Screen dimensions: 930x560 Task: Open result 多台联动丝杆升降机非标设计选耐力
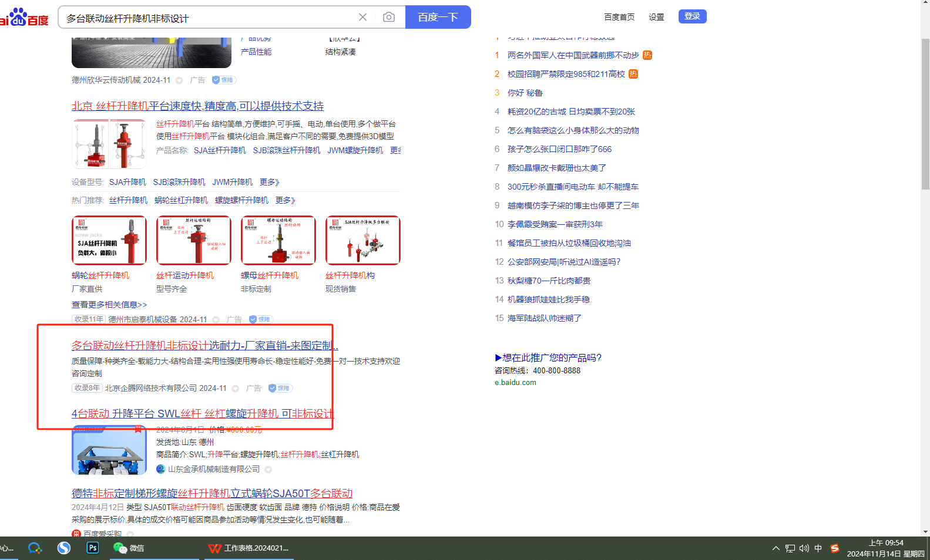point(205,345)
